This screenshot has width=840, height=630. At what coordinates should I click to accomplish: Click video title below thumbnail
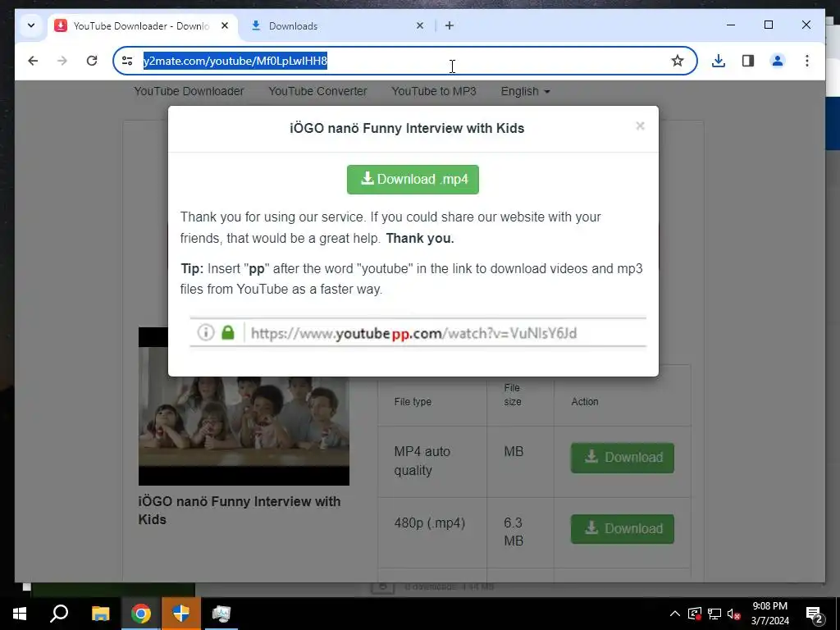[240, 510]
